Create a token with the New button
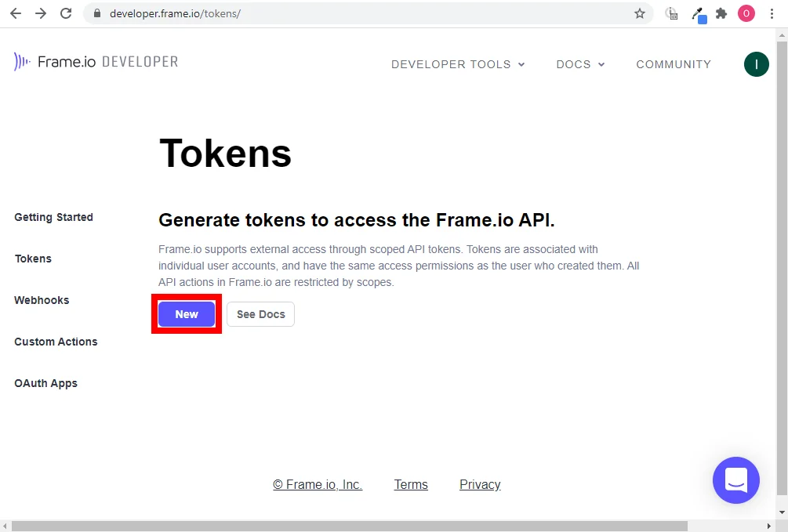 (187, 314)
